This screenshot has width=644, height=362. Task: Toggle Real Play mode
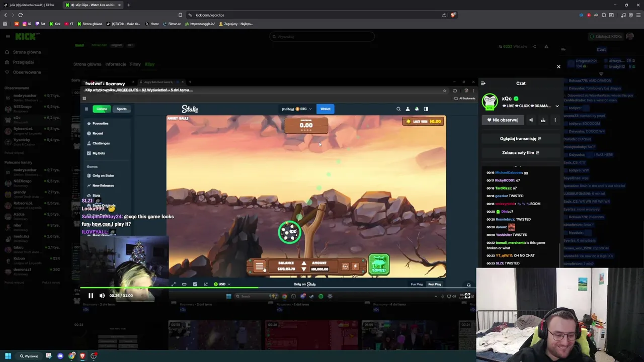[434, 285]
